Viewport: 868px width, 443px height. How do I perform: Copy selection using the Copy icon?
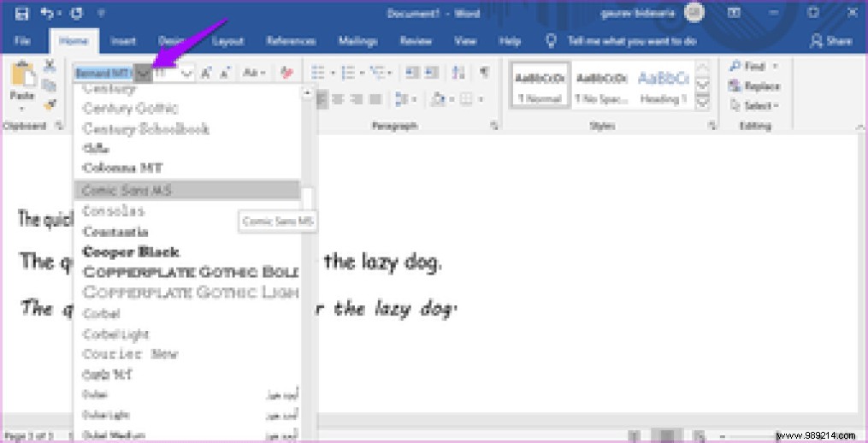click(50, 85)
